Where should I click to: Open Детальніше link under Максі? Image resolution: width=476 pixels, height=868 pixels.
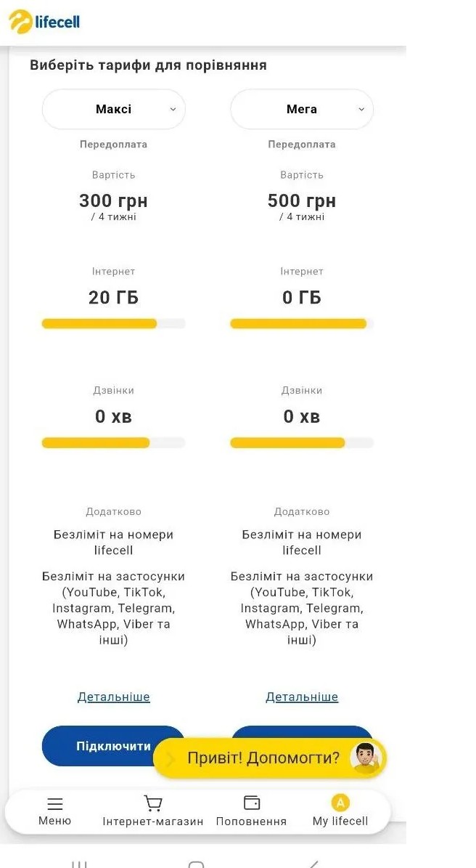coord(113,697)
